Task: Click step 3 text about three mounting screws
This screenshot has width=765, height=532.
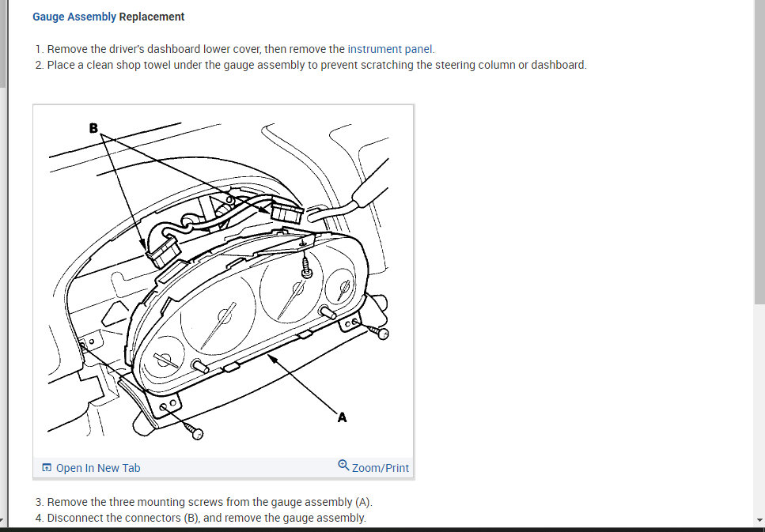Action: click(x=210, y=502)
